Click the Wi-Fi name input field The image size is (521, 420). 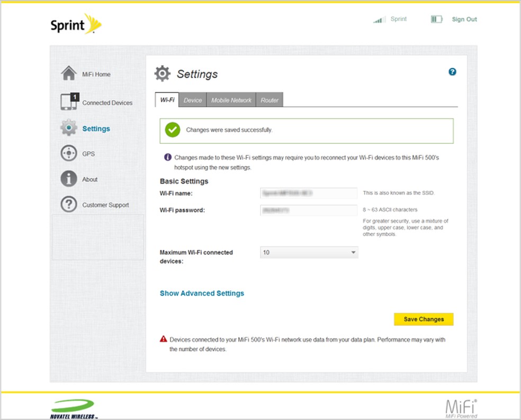(x=309, y=193)
